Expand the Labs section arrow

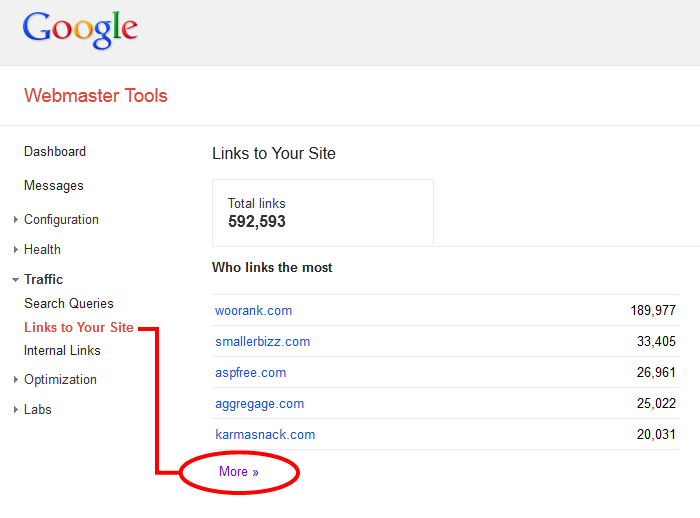[x=16, y=409]
